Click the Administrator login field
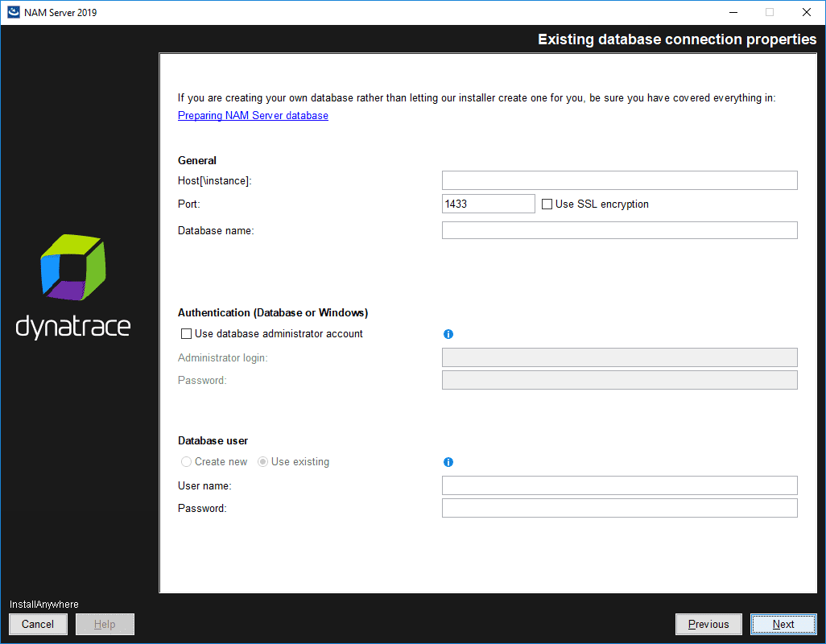 pyautogui.click(x=620, y=357)
